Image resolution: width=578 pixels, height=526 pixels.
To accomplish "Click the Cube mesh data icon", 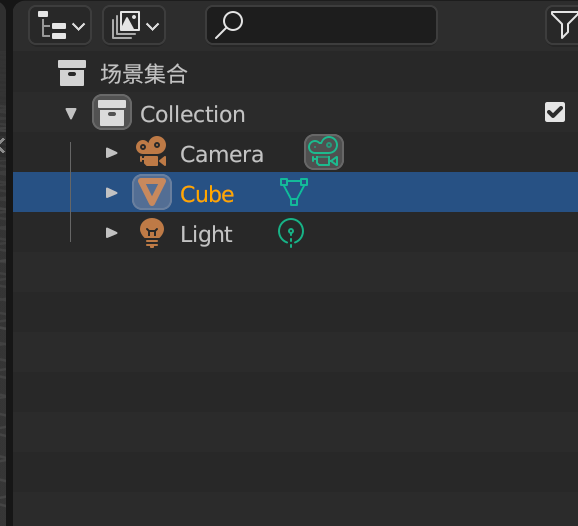I will coord(294,192).
